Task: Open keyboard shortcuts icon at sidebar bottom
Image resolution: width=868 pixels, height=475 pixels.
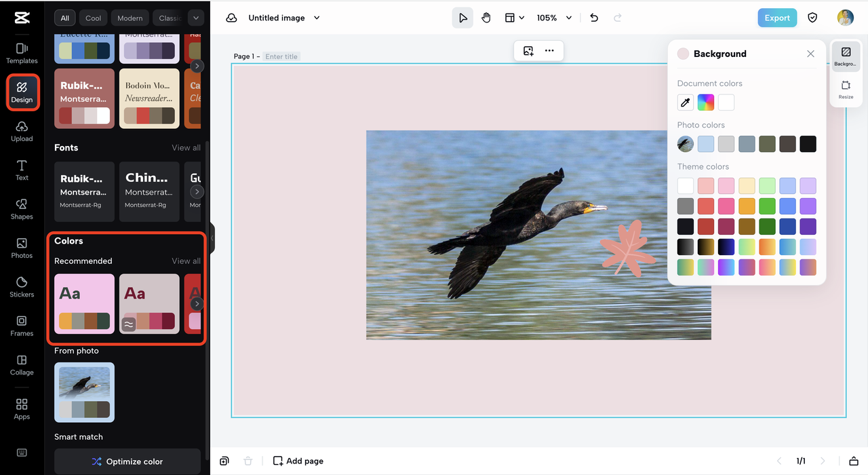Action: click(22, 453)
